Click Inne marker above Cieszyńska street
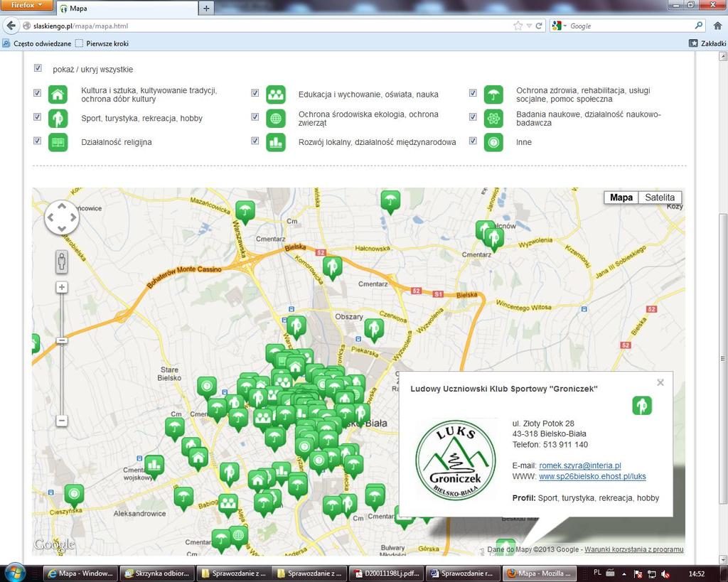The width and height of the screenshot is (728, 582). coord(74,495)
